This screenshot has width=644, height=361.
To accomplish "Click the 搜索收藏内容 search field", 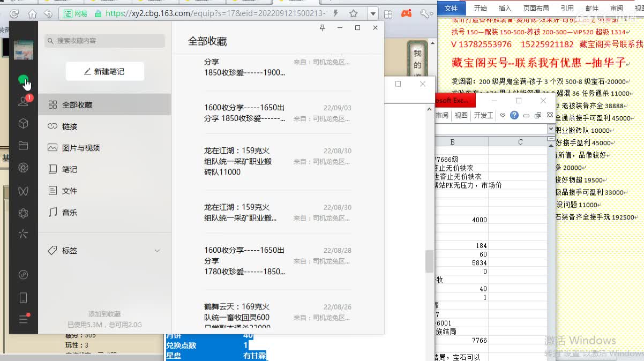I will (x=104, y=41).
